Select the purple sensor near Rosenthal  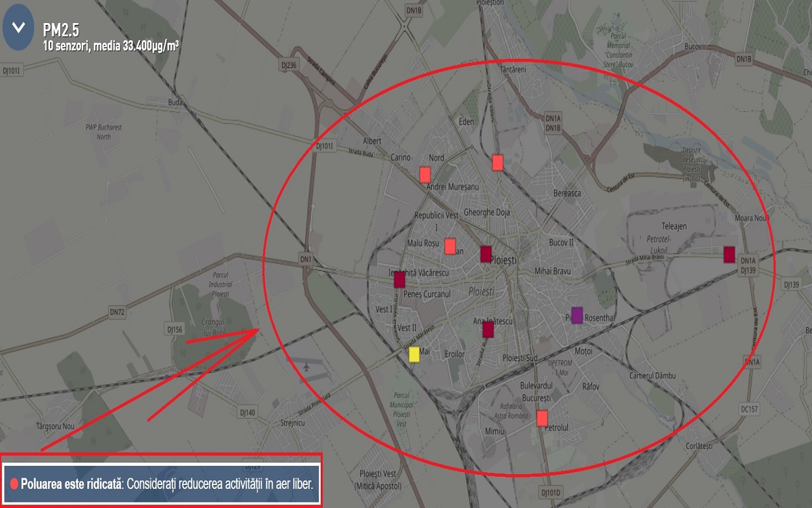coord(577,315)
